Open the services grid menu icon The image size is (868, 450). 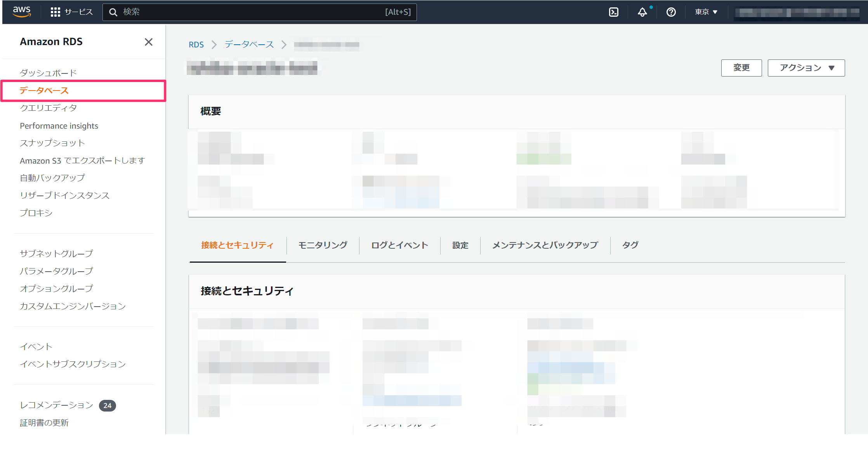click(55, 12)
